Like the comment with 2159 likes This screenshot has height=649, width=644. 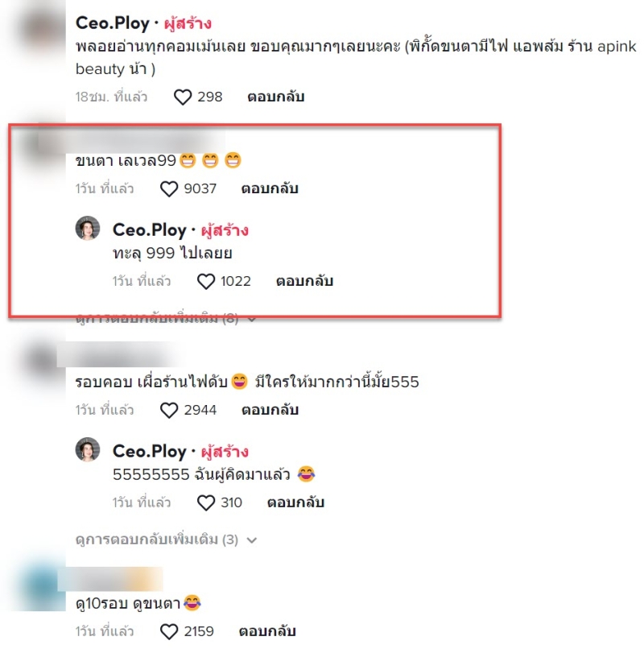(x=169, y=631)
